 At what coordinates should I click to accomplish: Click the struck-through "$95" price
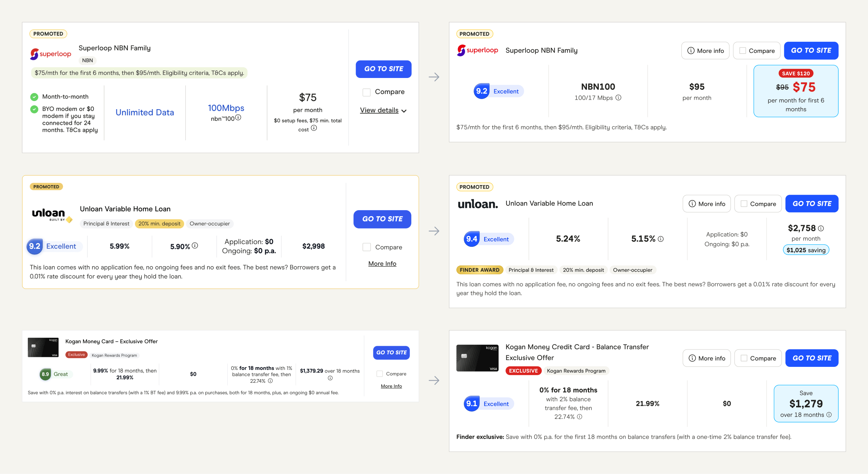[x=782, y=87]
